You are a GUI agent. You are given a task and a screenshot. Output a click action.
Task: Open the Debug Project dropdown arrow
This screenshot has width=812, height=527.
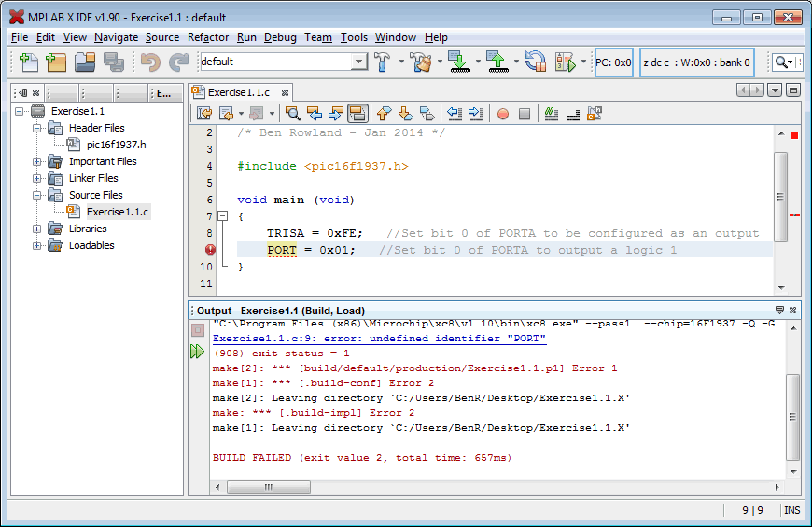point(583,62)
